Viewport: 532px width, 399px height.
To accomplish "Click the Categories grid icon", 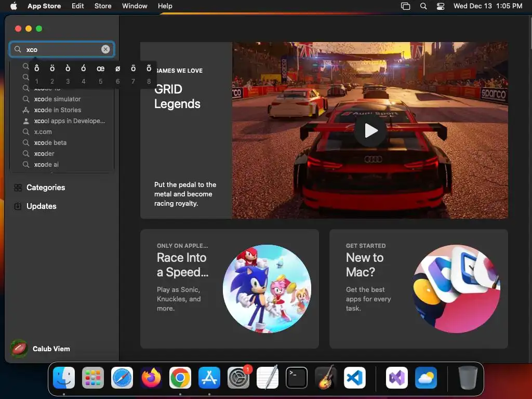I will [18, 187].
